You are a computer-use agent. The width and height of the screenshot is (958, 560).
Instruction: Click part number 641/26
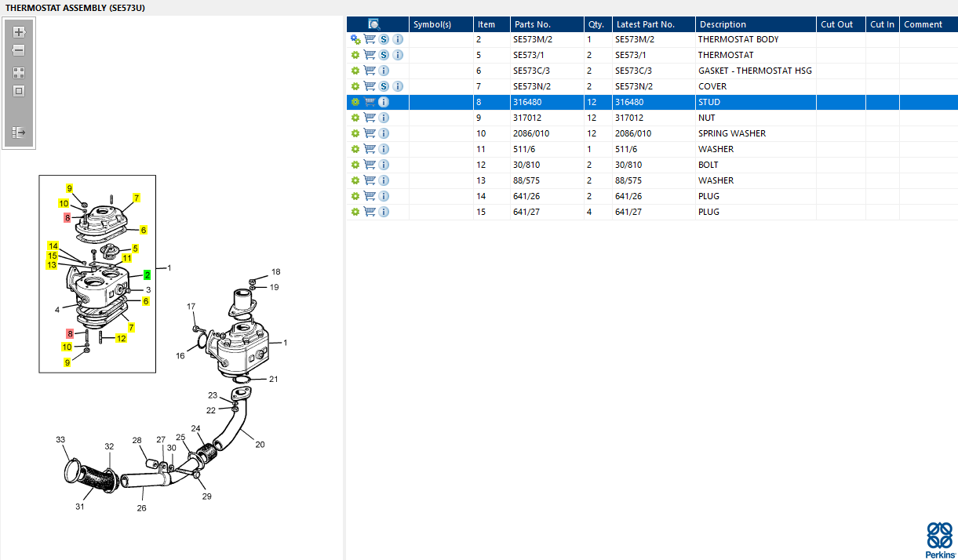pos(526,196)
